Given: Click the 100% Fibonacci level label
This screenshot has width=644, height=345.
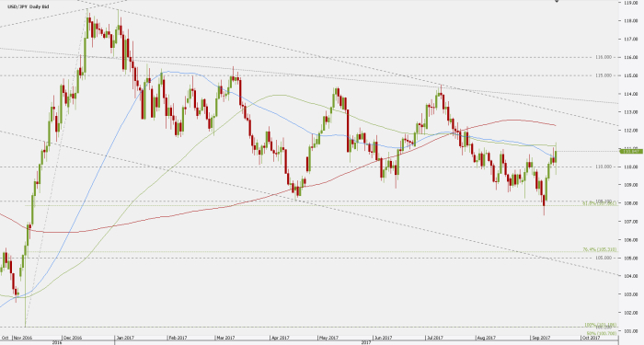Looking at the screenshot, I should click(601, 325).
